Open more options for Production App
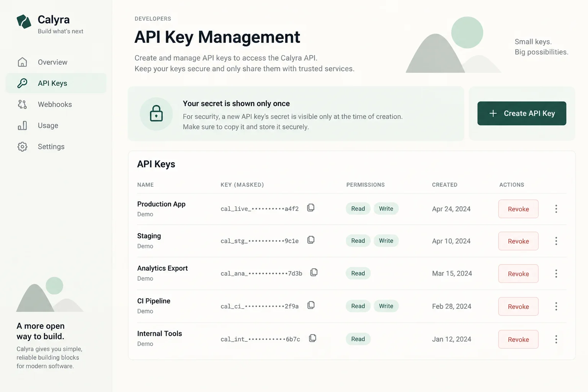 (x=556, y=209)
